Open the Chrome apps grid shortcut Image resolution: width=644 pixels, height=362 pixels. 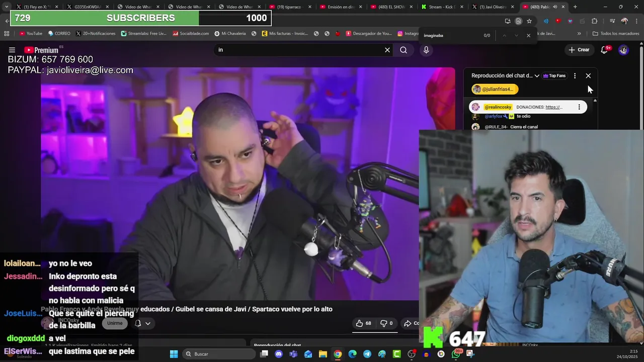click(7, 34)
